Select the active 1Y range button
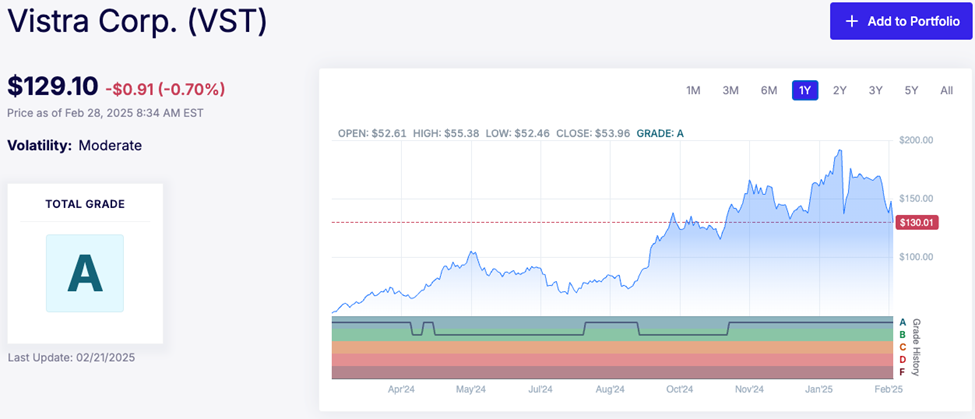Viewport: 975px width, 419px height. click(805, 91)
